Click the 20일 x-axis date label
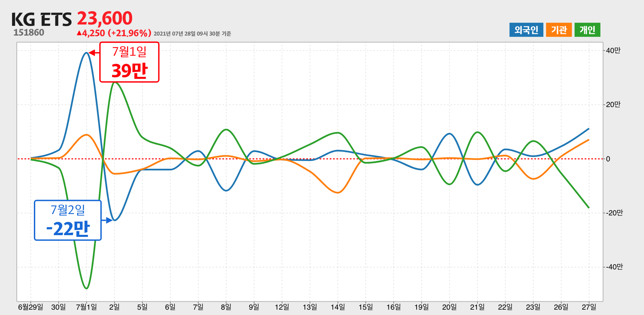Screen dimensions: 644x315 coord(449,307)
